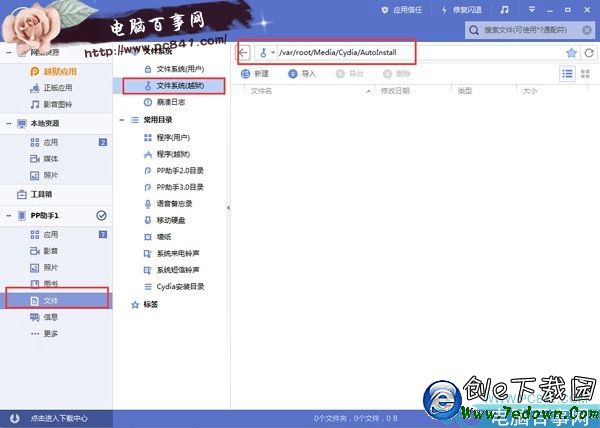600x428 pixels.
Task: Open the title bar dropdown menu icon
Action: pos(532,10)
